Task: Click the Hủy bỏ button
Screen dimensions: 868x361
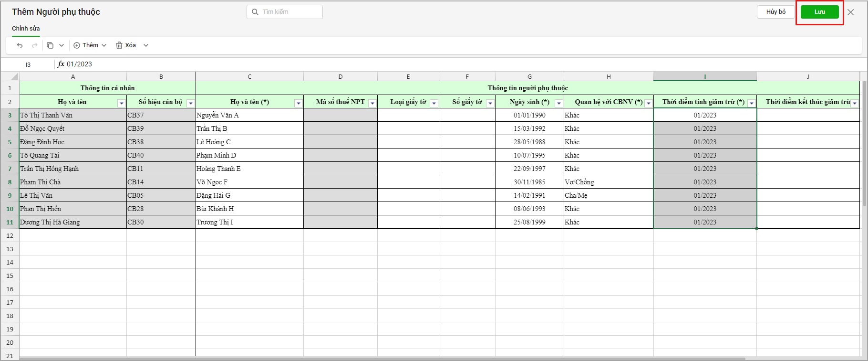Action: click(775, 12)
